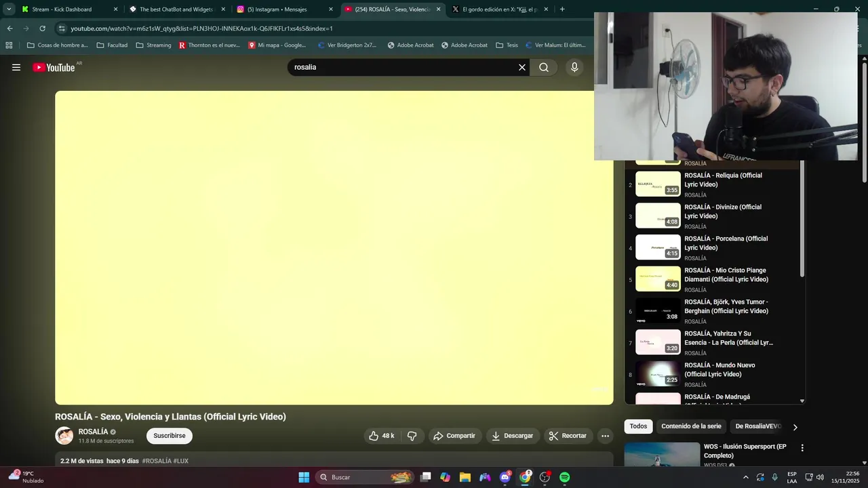
Task: Select the Todos filter chip
Action: click(638, 426)
